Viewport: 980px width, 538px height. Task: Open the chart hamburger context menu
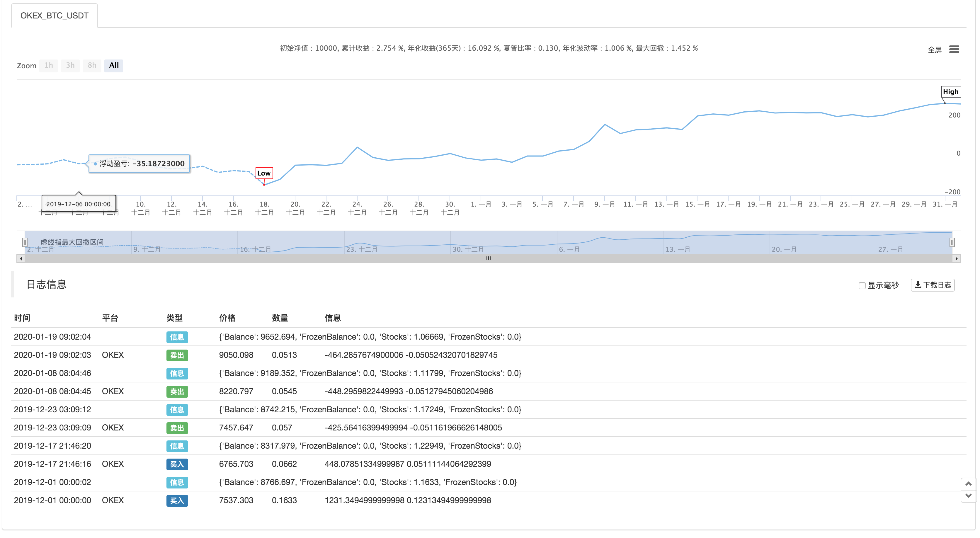(x=954, y=50)
